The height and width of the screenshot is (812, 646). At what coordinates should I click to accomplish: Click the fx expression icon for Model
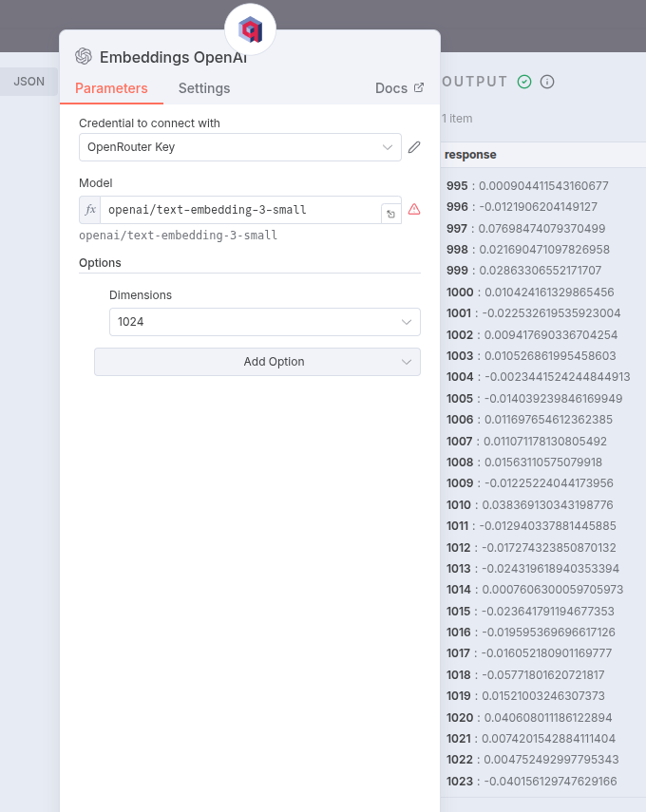click(90, 210)
